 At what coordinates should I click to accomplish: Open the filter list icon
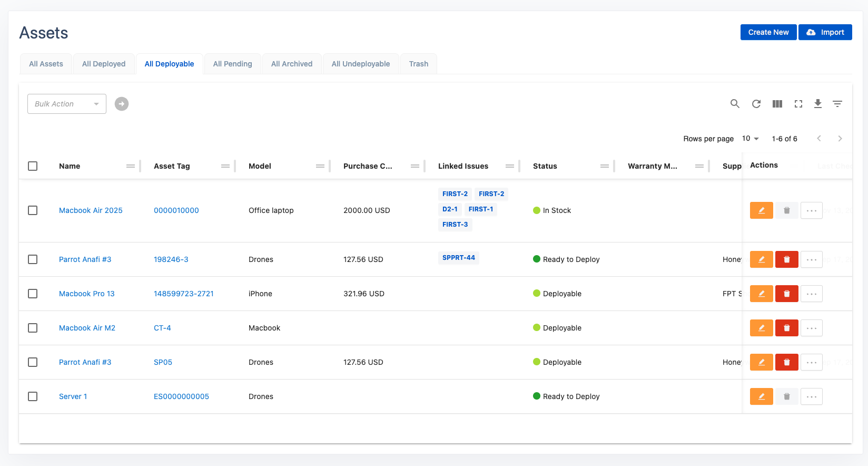(837, 104)
